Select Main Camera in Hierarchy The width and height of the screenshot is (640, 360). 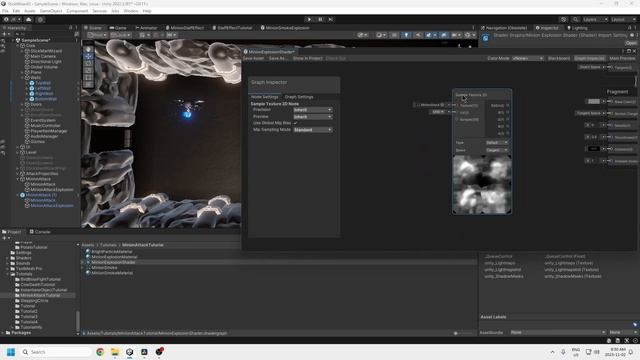[x=43, y=56]
